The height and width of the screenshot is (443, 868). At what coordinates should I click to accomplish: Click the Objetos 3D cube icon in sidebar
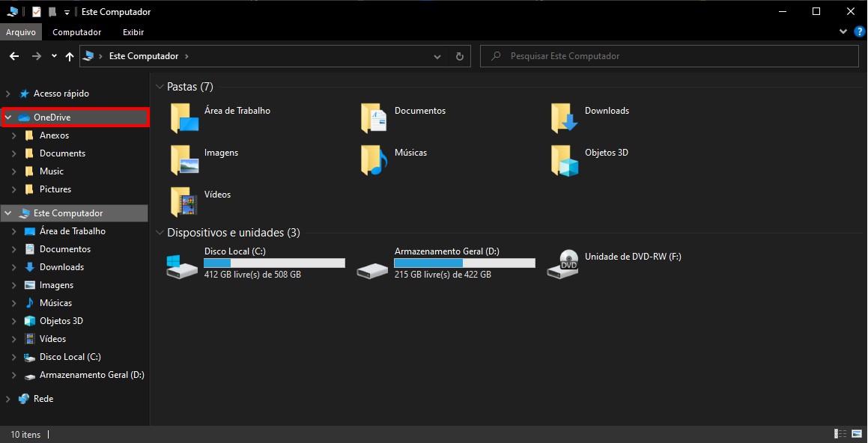pyautogui.click(x=30, y=321)
